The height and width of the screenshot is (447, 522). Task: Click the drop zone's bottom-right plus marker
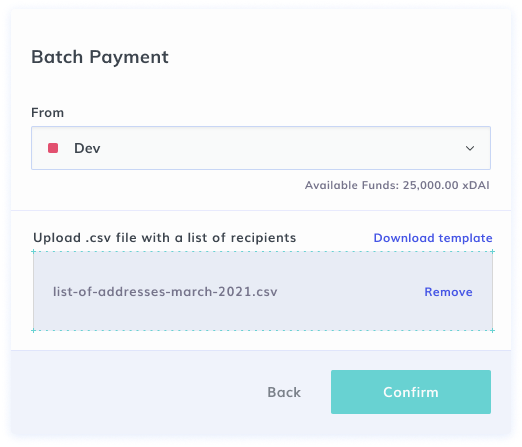tap(493, 330)
